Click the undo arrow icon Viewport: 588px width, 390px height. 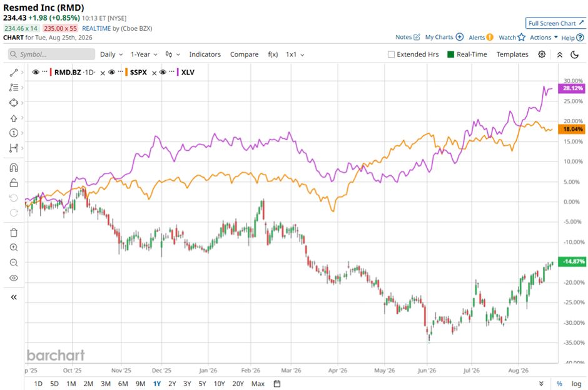(14, 198)
